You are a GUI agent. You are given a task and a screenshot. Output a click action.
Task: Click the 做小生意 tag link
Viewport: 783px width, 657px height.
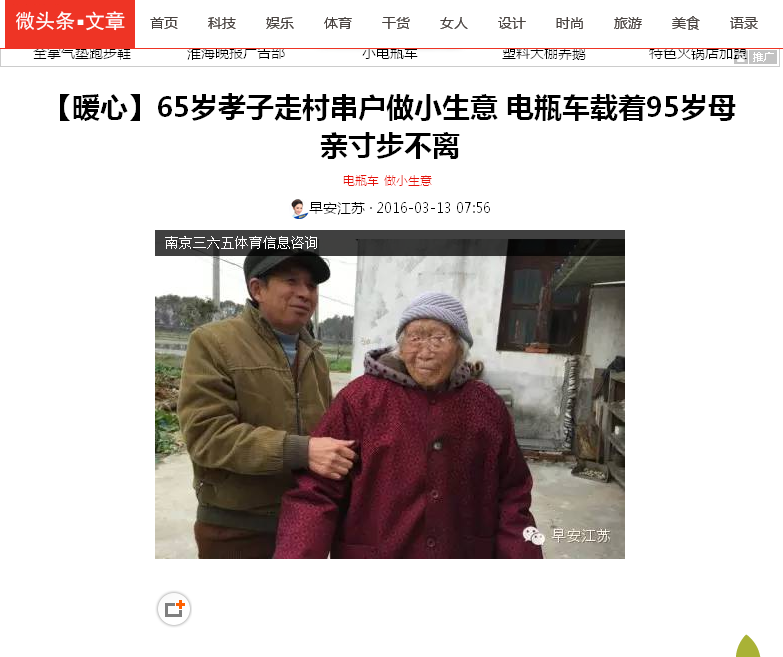407,181
